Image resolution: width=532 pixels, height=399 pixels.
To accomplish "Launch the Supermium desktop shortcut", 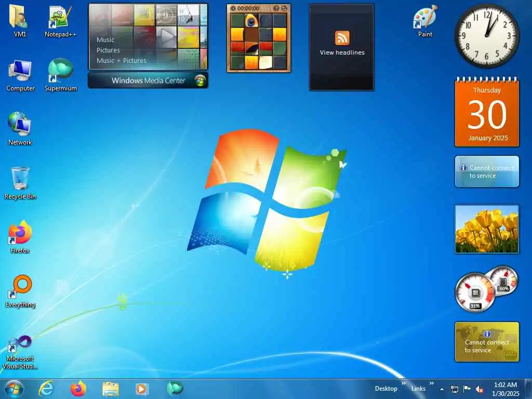I will click(x=60, y=75).
